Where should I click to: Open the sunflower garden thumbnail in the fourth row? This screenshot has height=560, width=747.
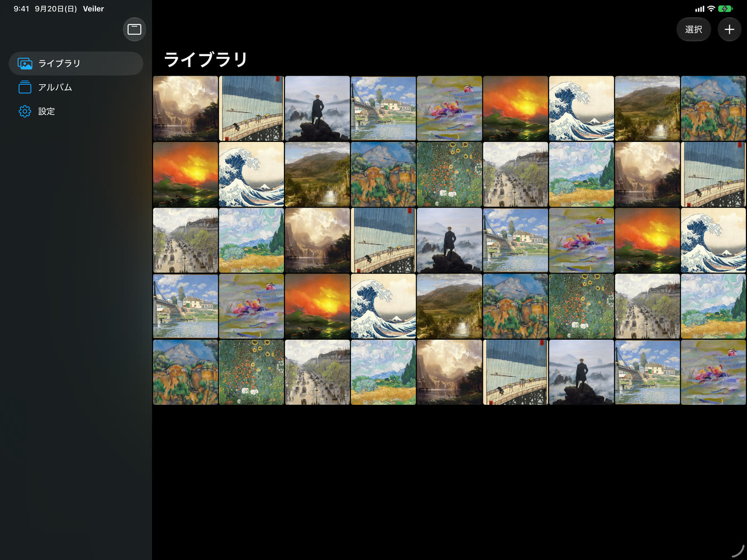(582, 307)
